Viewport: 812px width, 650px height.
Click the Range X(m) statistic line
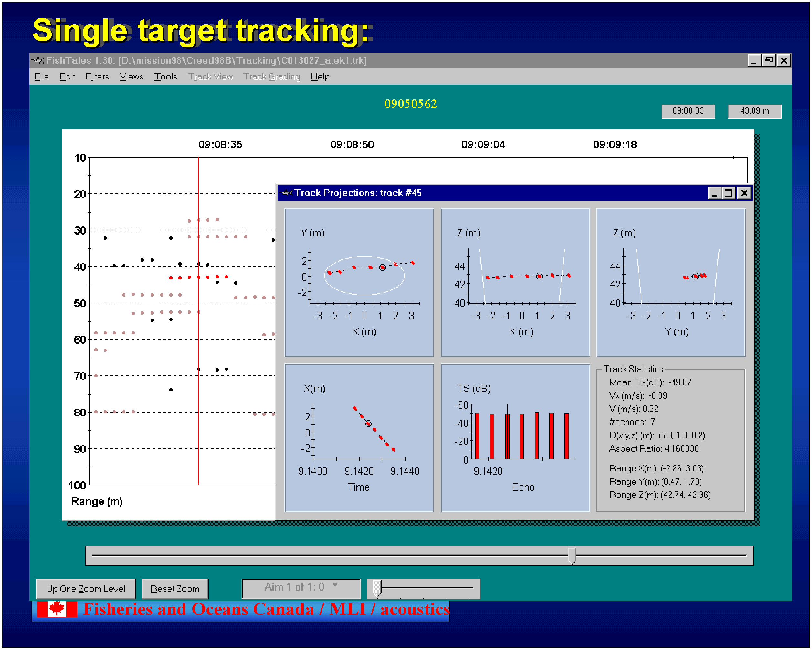pyautogui.click(x=657, y=468)
